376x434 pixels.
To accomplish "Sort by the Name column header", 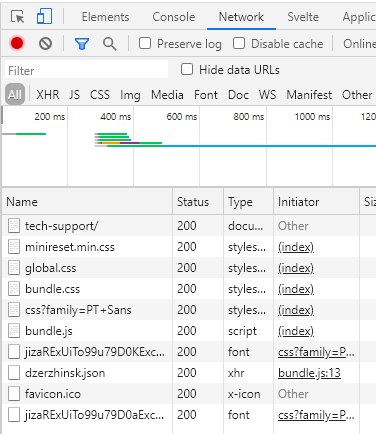I will (87, 202).
